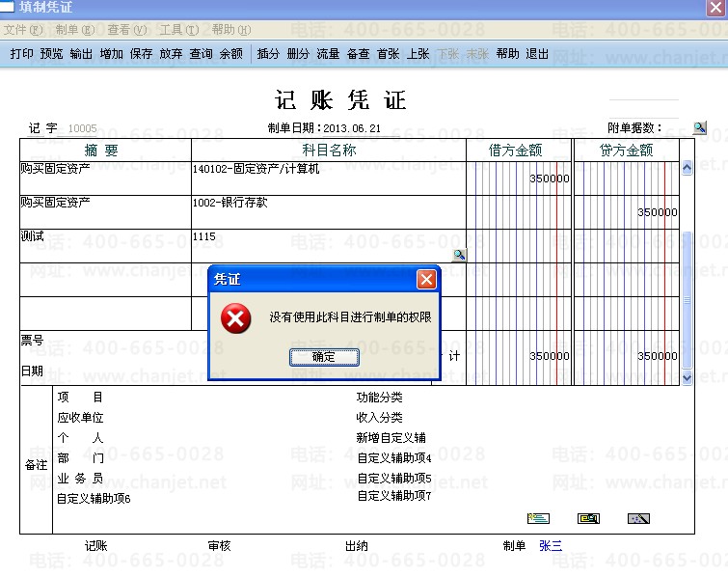Click the lookup magnifier in the 1115 subject cell
Image resolution: width=728 pixels, height=577 pixels.
point(459,255)
